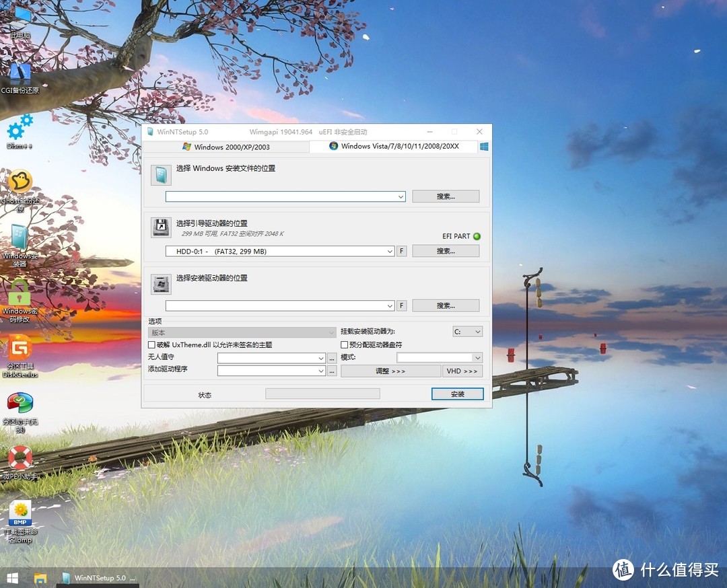Screen dimensions: 727x588
Task: Expand the installation drive location dropdown
Action: click(390, 306)
